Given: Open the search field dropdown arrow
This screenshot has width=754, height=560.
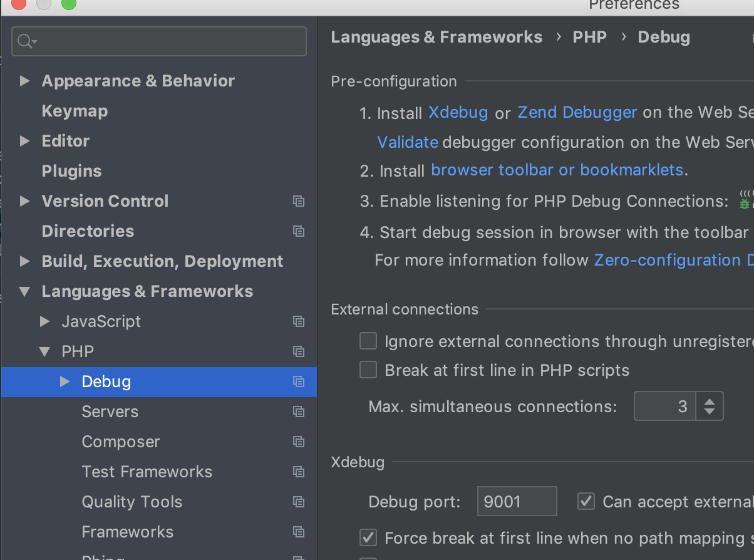Looking at the screenshot, I should pyautogui.click(x=34, y=42).
